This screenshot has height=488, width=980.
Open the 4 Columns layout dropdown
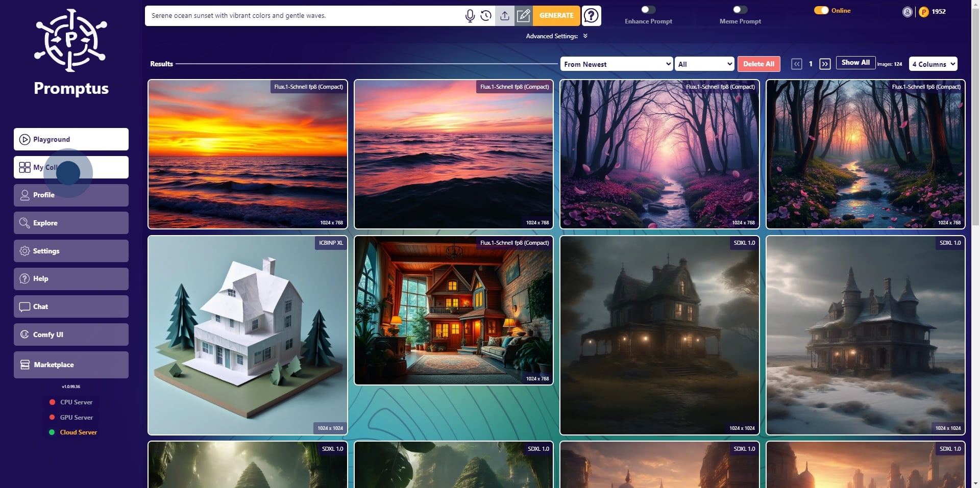[x=933, y=64]
